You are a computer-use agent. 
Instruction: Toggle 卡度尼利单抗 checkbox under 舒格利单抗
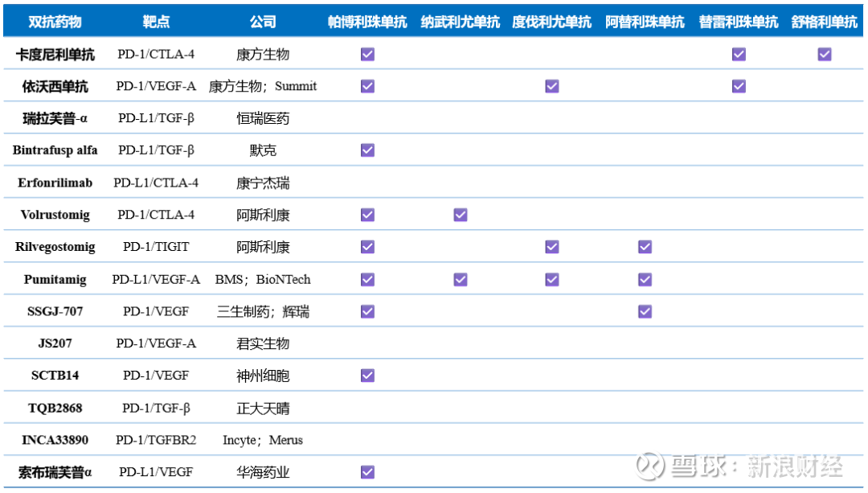pyautogui.click(x=825, y=54)
